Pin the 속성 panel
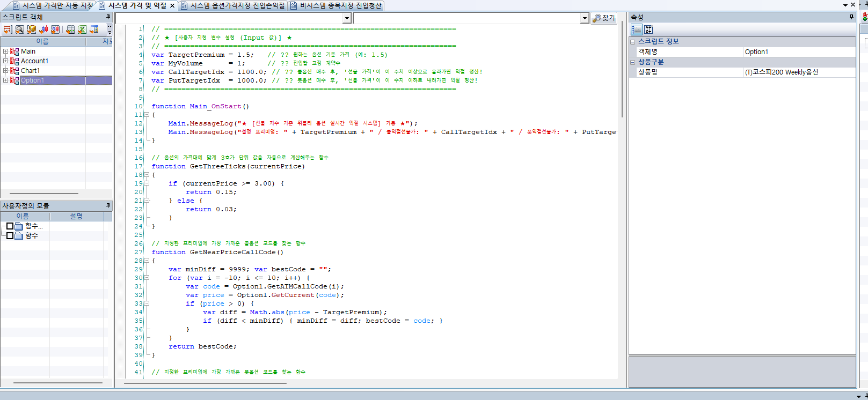The height and width of the screenshot is (400, 868). pos(851,17)
